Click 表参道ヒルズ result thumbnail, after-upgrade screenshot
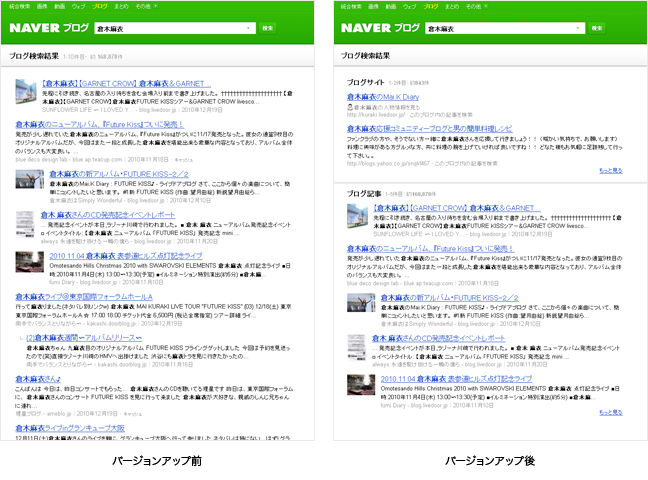The image size is (648, 480). click(361, 385)
